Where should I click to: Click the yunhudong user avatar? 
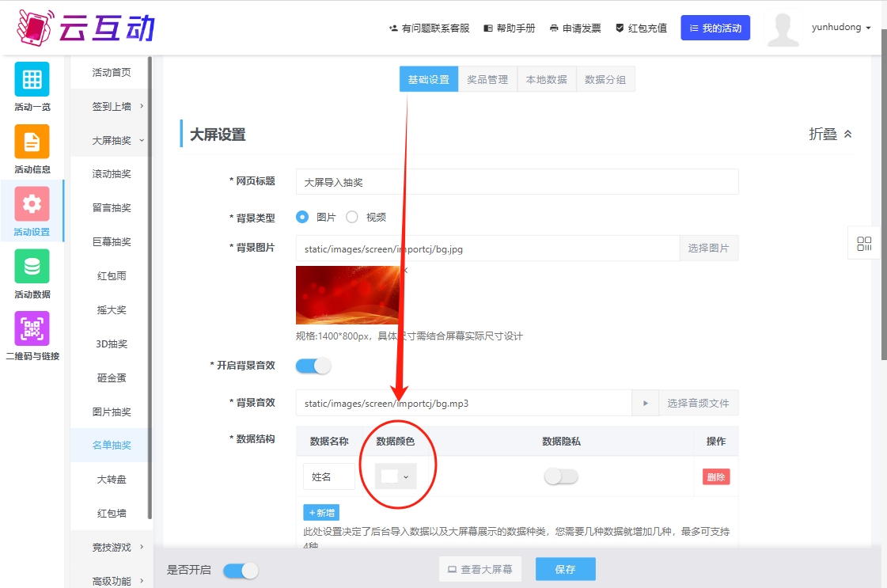[782, 30]
